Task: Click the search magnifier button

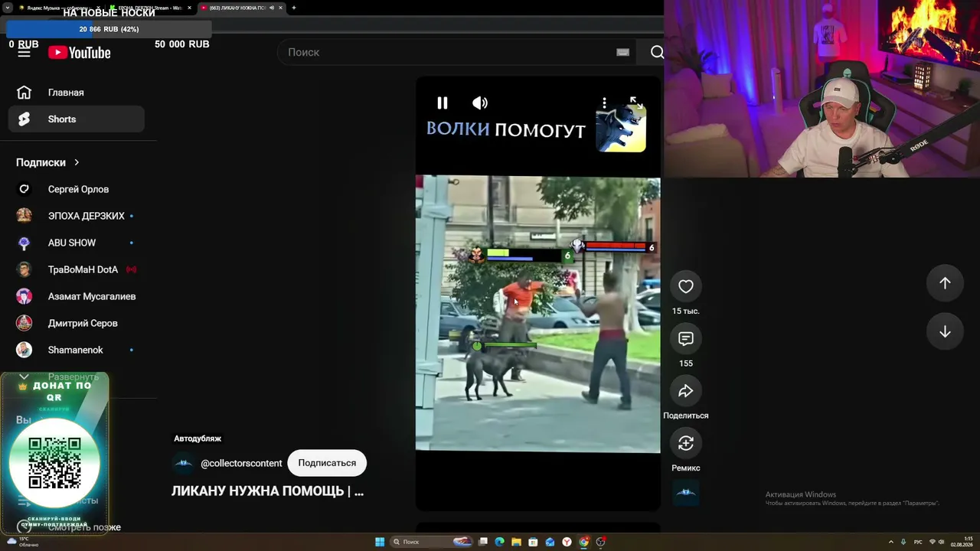Action: (657, 52)
